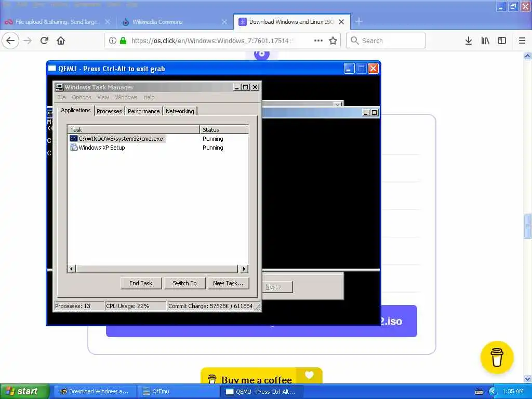Switch to File upload & sharing tab
Image resolution: width=532 pixels, height=399 pixels.
(58, 22)
